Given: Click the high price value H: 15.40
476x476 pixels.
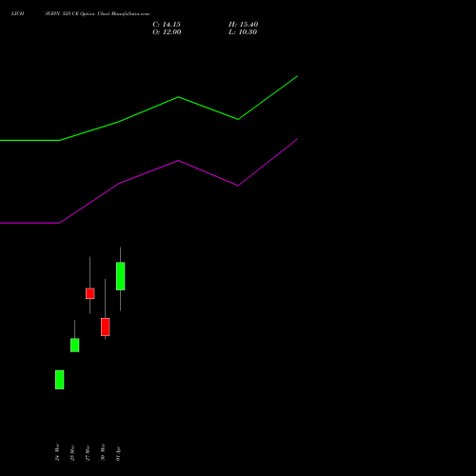Looking at the screenshot, I should click(x=244, y=25).
